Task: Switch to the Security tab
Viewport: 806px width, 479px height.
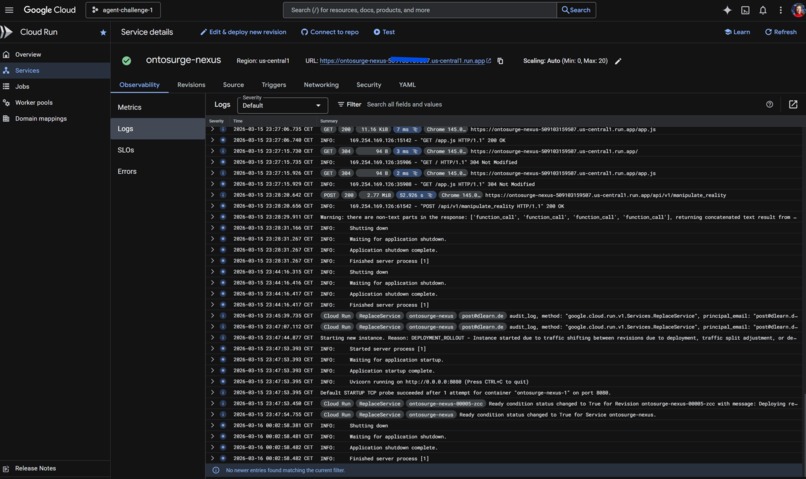Action: [x=369, y=85]
